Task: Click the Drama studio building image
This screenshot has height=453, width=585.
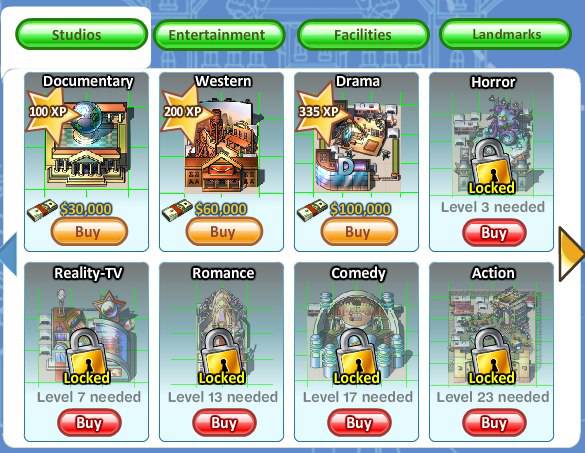Action: (357, 146)
